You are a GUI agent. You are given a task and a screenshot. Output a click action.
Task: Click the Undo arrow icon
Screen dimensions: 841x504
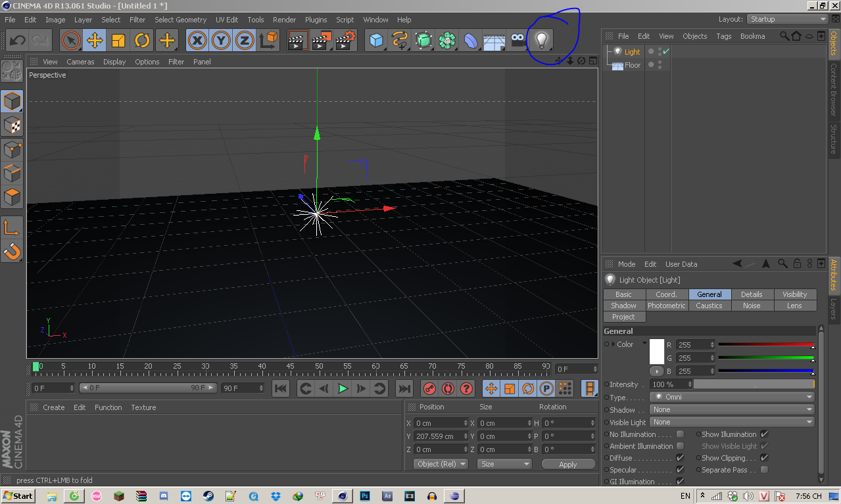16,41
